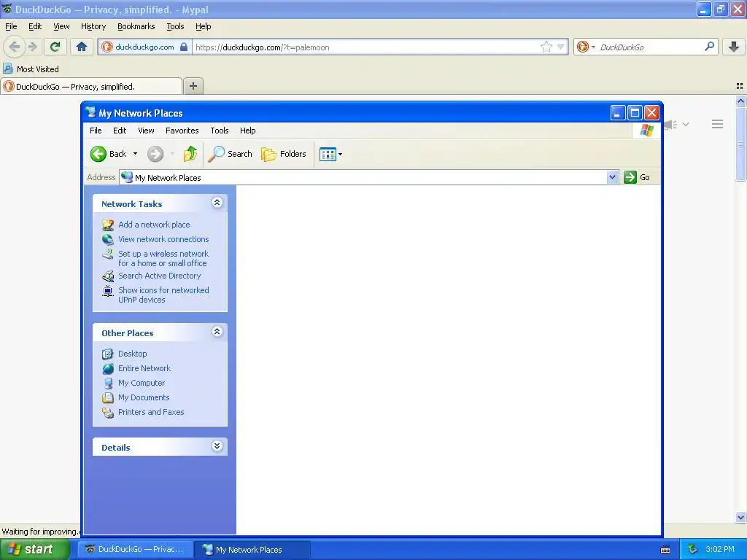Open View menu in My Network Places
747x560 pixels.
(146, 131)
